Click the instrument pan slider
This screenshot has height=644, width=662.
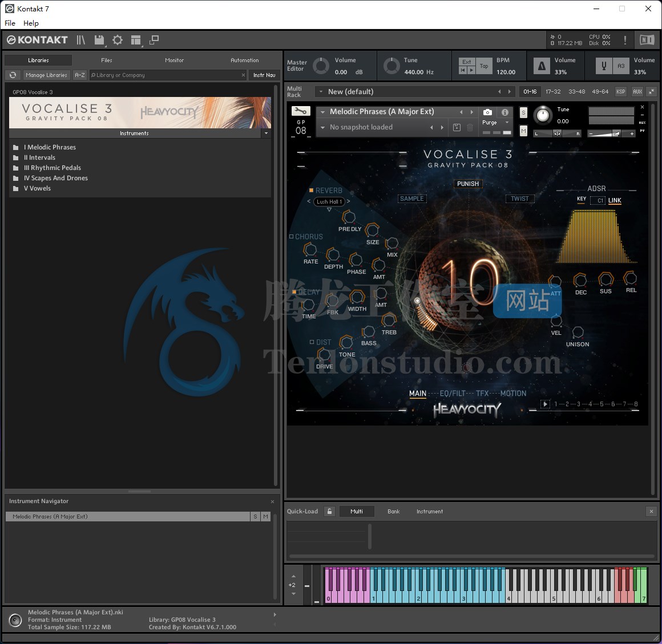pyautogui.click(x=558, y=134)
